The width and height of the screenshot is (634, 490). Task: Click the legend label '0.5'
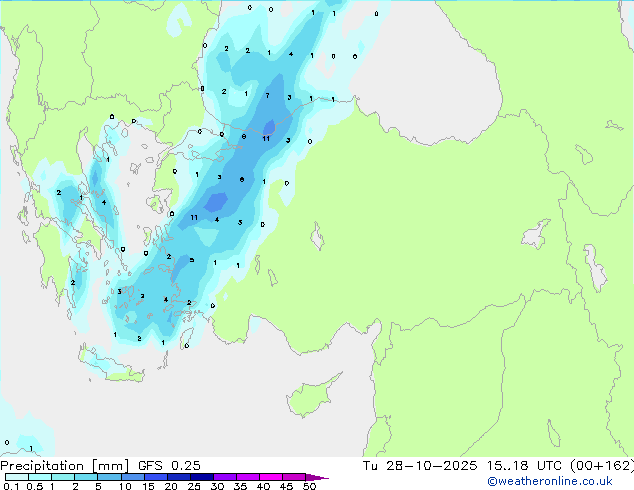click(34, 486)
